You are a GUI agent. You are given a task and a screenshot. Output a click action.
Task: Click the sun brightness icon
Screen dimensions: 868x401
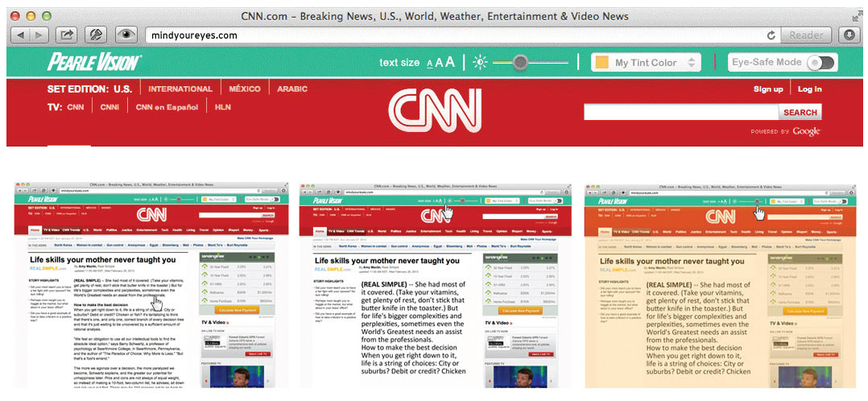pos(480,62)
